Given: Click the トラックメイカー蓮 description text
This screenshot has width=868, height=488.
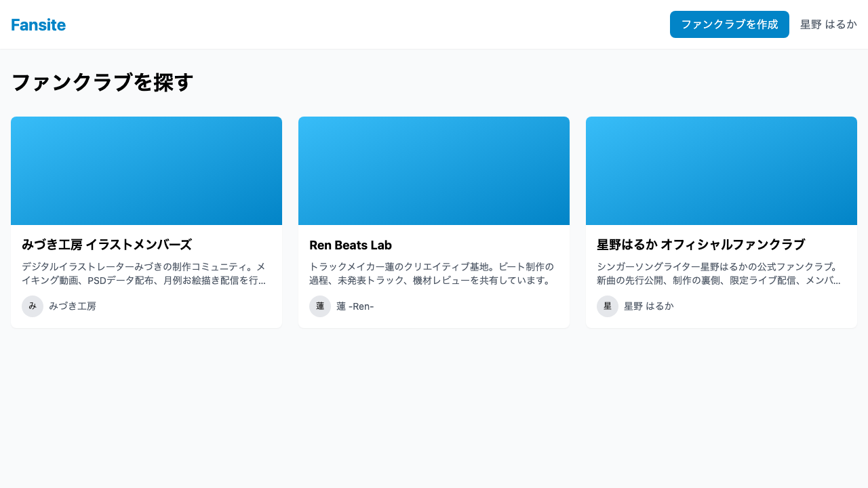Looking at the screenshot, I should click(431, 273).
